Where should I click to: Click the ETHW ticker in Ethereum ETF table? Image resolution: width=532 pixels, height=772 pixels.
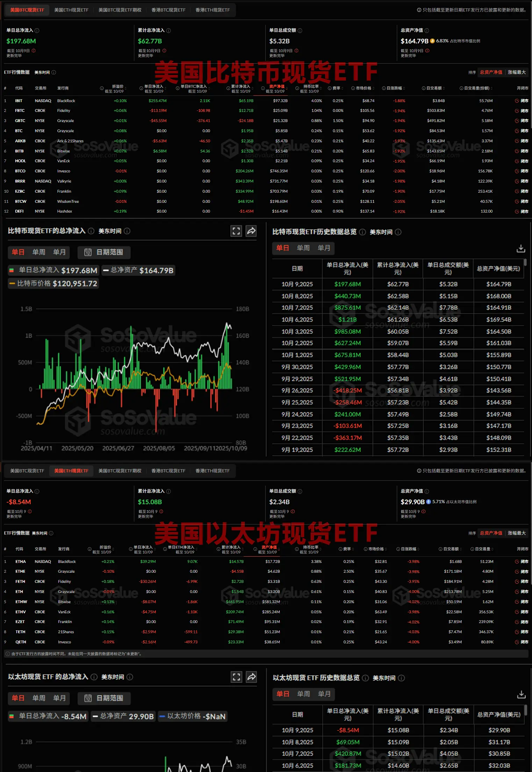pos(21,602)
